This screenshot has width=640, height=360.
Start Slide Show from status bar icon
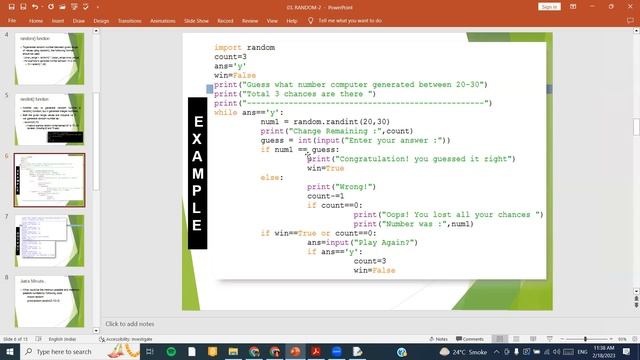550,339
